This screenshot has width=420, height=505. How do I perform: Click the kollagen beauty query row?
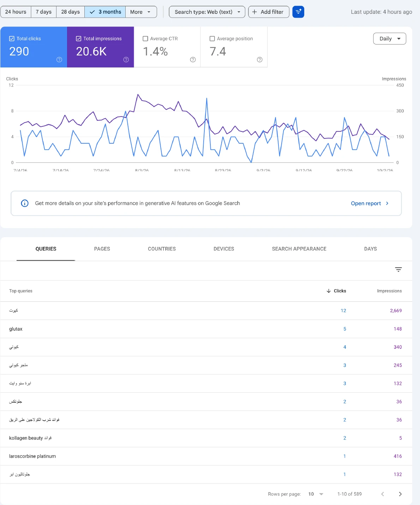coord(206,438)
